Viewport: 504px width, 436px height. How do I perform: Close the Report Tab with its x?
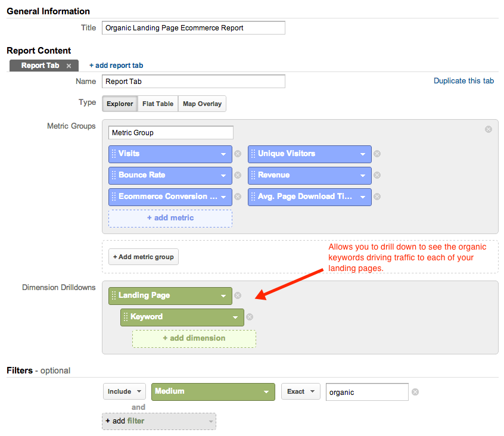click(69, 66)
